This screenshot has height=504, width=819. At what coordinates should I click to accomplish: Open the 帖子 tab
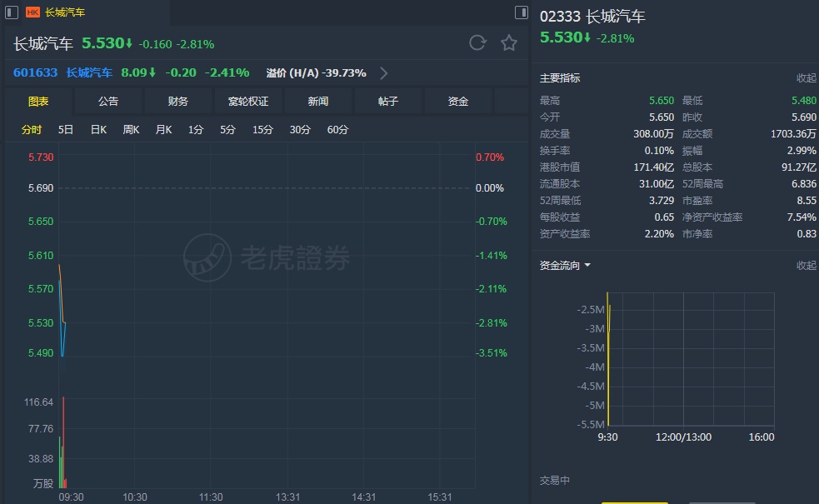pyautogui.click(x=388, y=102)
